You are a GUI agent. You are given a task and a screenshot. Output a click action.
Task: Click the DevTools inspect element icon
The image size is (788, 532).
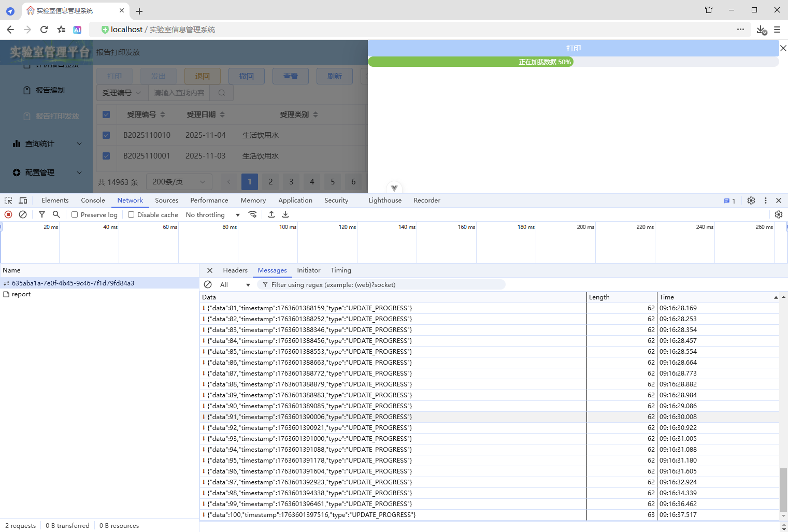8,200
